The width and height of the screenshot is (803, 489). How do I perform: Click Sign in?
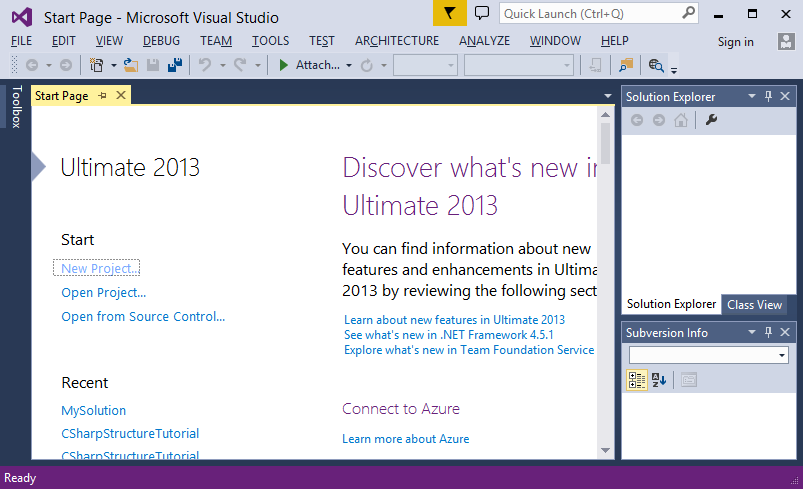(735, 42)
